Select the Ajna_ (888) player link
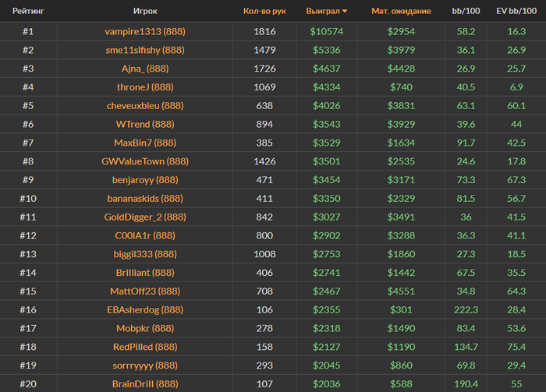Viewport: 546px width, 392px height. pos(144,69)
